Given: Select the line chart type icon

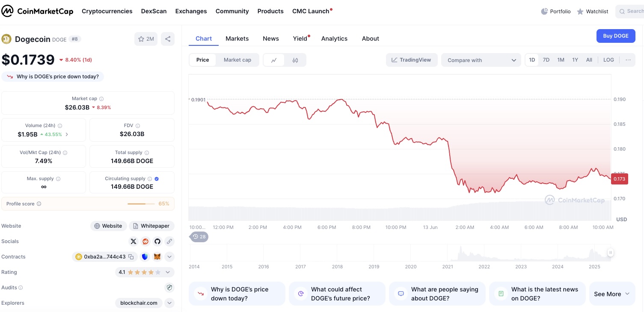Looking at the screenshot, I should click(274, 60).
